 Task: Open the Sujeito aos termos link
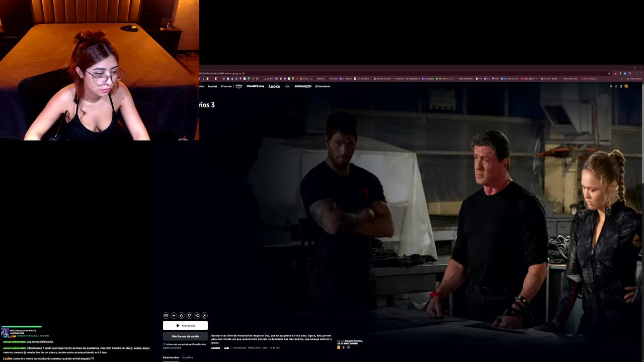tap(172, 348)
